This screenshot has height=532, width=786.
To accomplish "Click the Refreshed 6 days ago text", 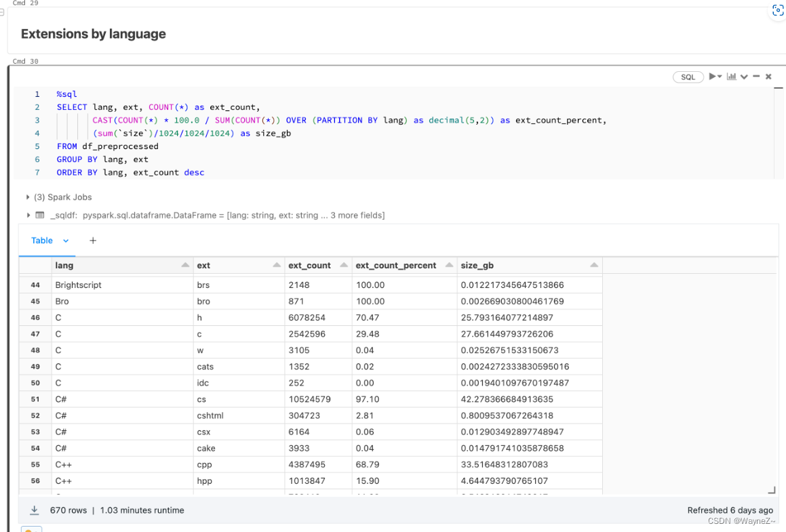I will [730, 510].
